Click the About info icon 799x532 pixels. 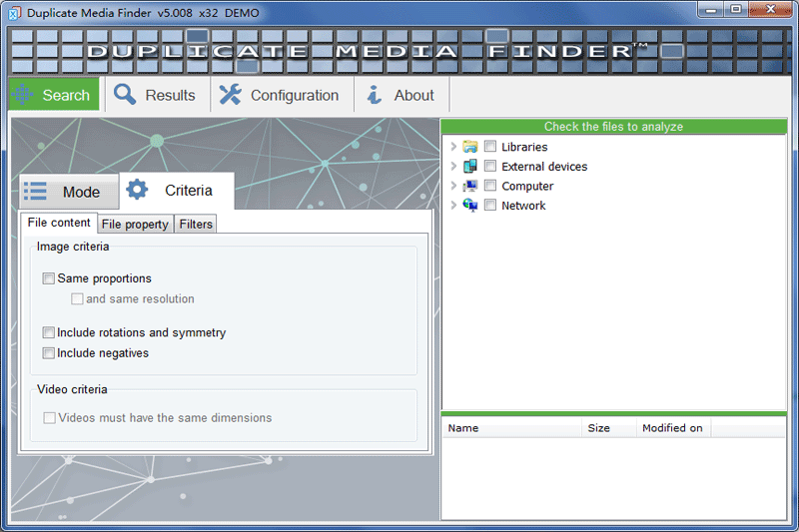(x=375, y=95)
